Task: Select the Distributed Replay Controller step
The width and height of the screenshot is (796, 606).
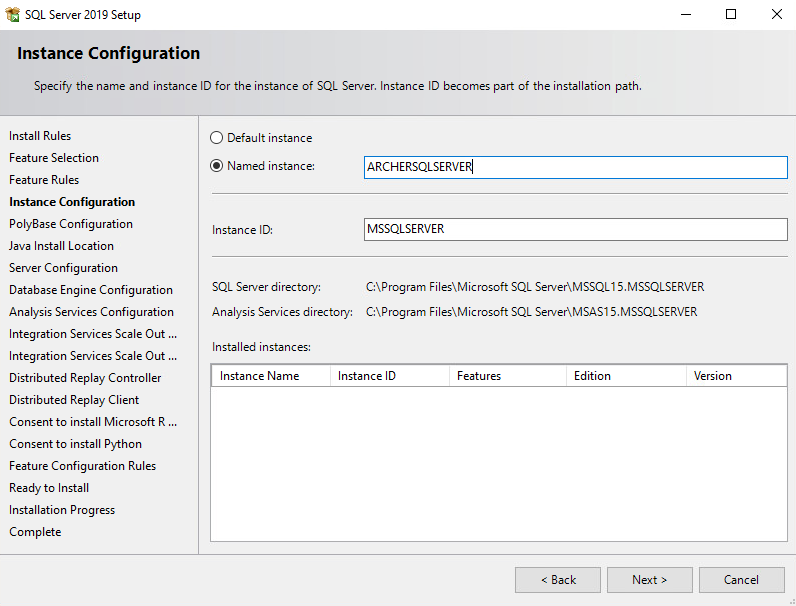Action: point(85,378)
